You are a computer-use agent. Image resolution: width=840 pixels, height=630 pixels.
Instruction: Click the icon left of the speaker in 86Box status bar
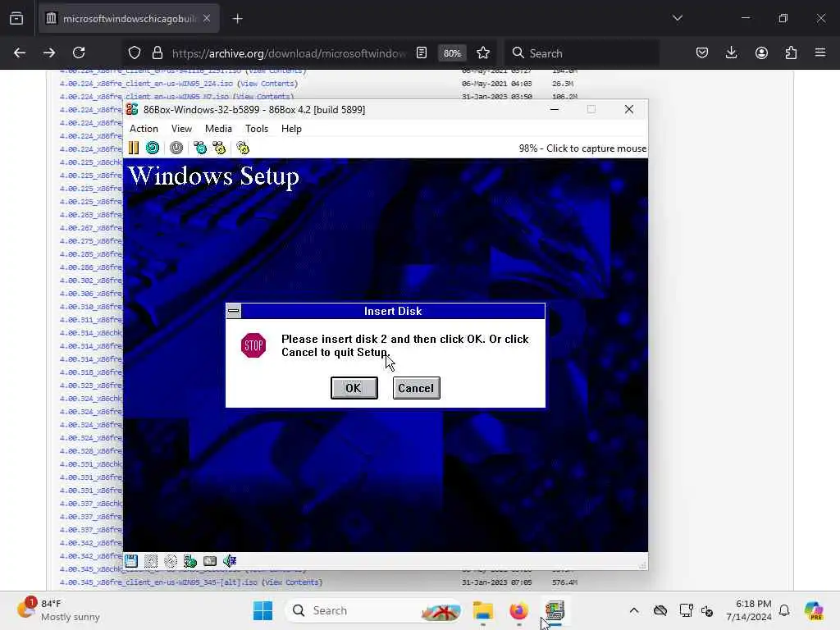pyautogui.click(x=210, y=561)
